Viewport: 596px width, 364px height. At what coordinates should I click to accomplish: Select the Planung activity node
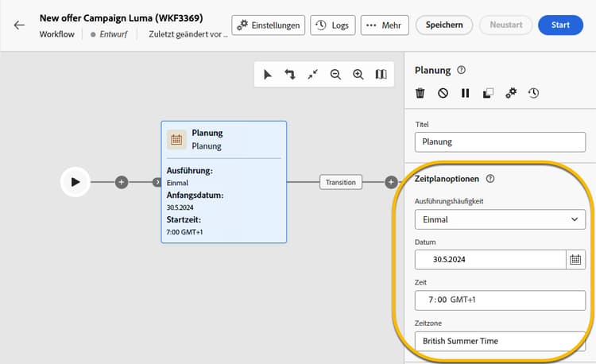tap(224, 182)
